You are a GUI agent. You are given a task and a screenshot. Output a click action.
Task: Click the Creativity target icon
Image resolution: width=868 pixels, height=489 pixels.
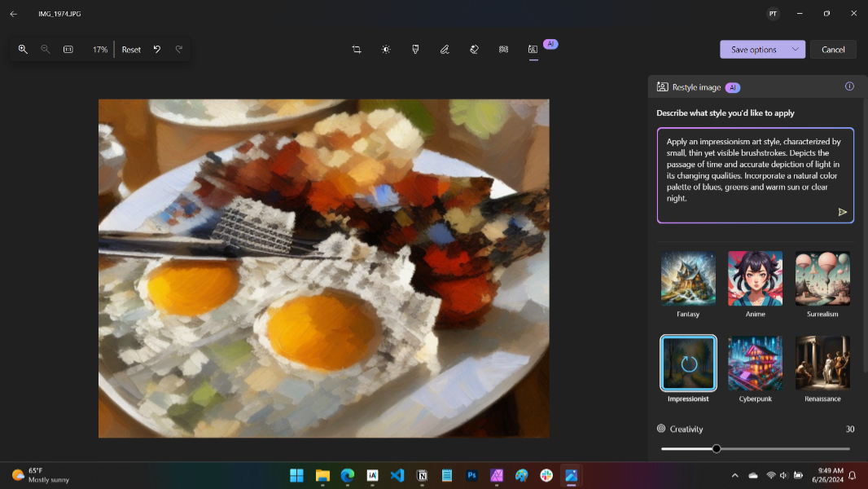[661, 429]
